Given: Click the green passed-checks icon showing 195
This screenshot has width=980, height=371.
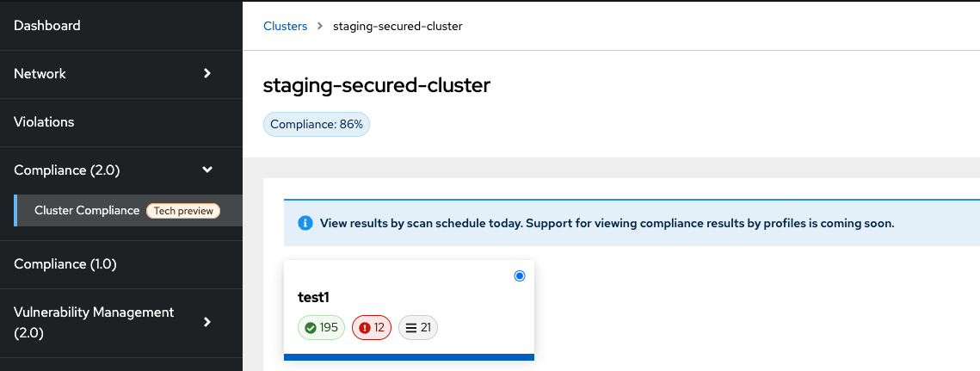Looking at the screenshot, I should (x=311, y=328).
